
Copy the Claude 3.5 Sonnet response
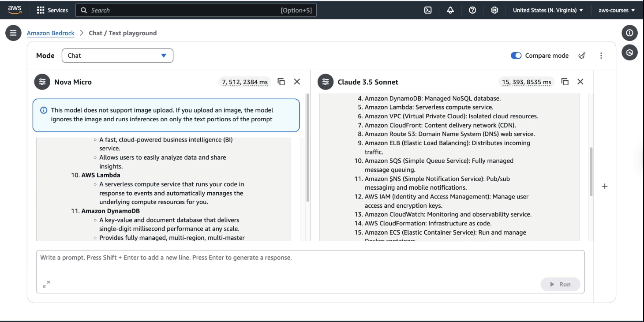pos(565,82)
